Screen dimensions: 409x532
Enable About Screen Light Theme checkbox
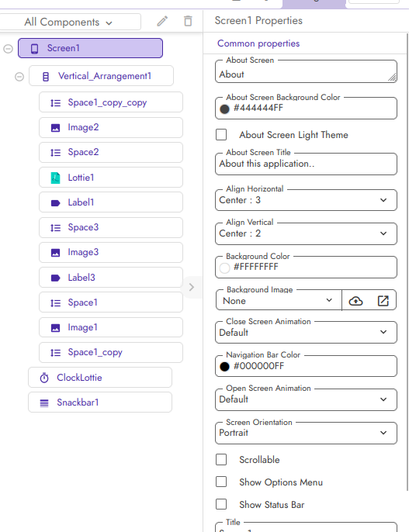point(221,135)
